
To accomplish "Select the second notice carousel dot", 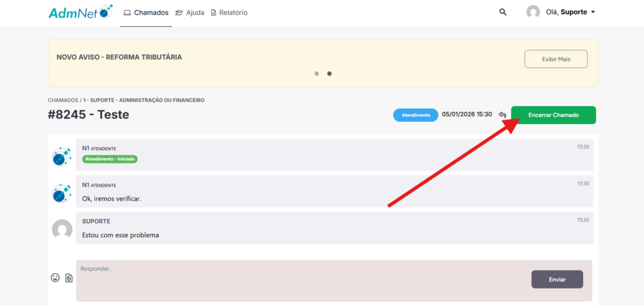I will click(x=330, y=74).
